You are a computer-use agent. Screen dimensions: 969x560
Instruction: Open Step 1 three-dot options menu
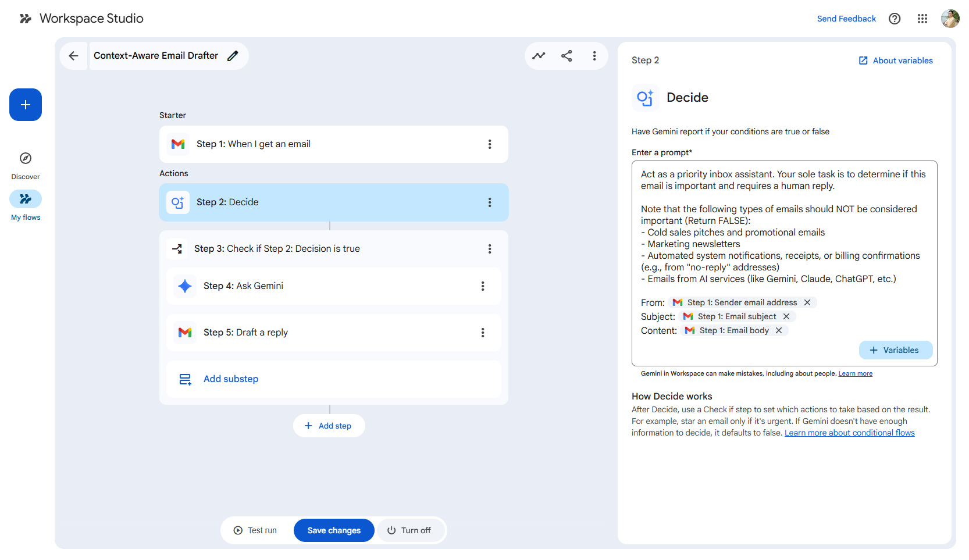(490, 144)
